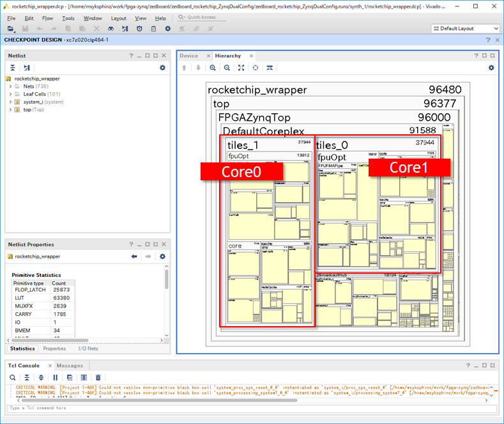This screenshot has width=504, height=424.
Task: Close the Hierarchy tab
Action: [x=251, y=56]
